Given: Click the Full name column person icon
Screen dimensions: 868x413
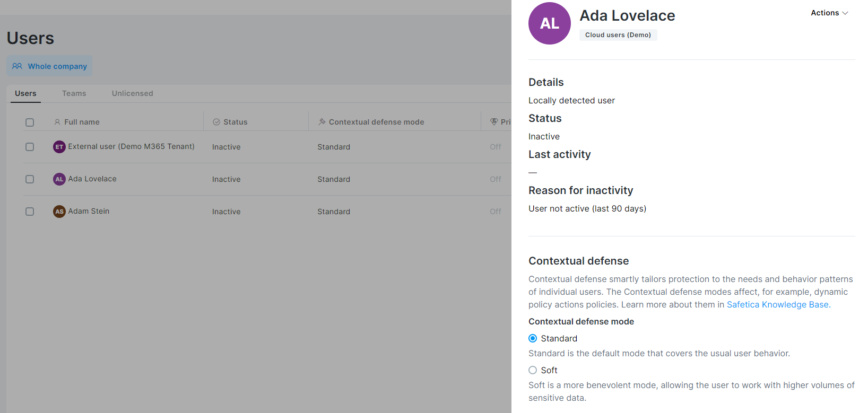Looking at the screenshot, I should (57, 122).
